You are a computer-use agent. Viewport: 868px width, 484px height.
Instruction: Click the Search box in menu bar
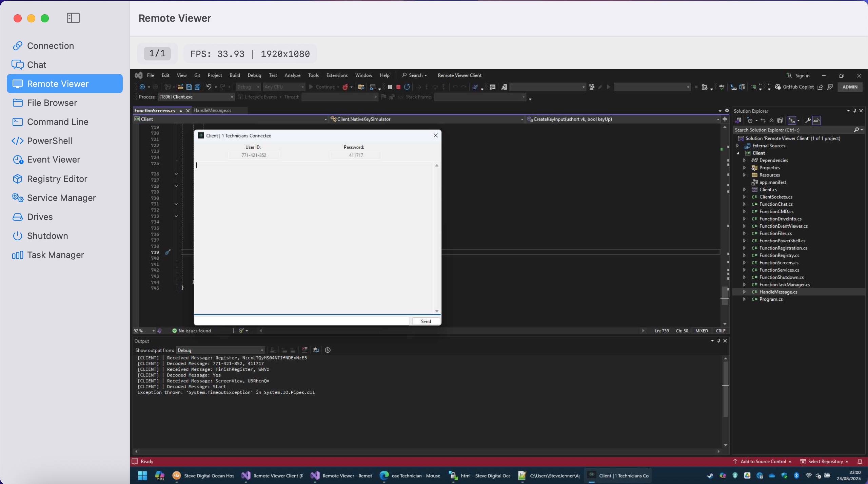tap(414, 75)
